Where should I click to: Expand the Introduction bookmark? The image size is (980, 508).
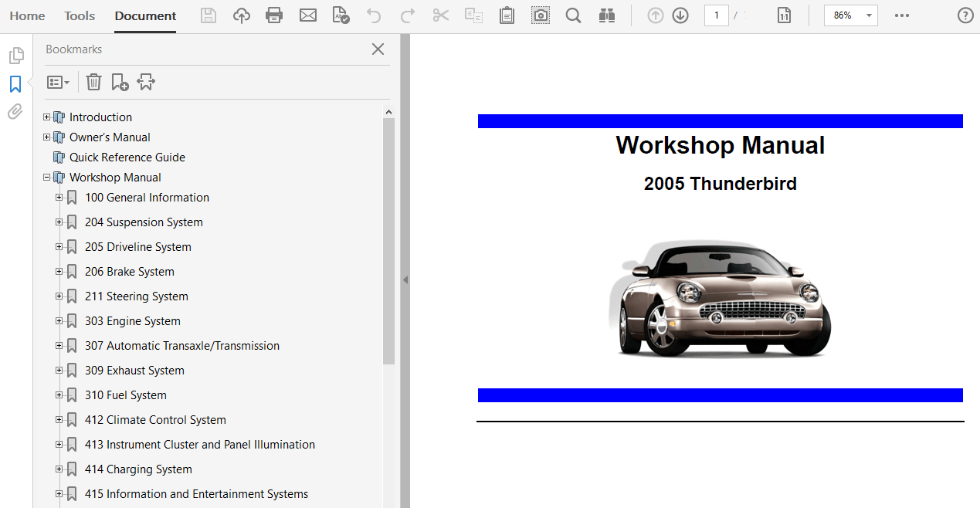coord(47,117)
